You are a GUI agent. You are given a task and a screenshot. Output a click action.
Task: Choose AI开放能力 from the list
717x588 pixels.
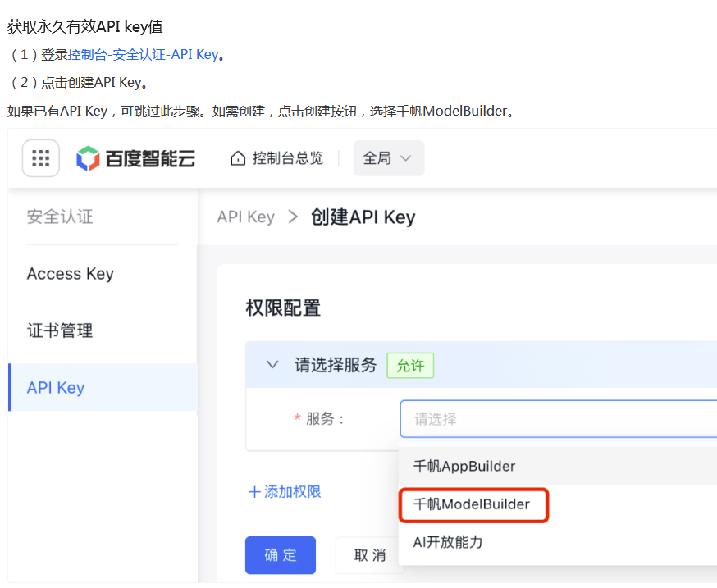pos(558,542)
